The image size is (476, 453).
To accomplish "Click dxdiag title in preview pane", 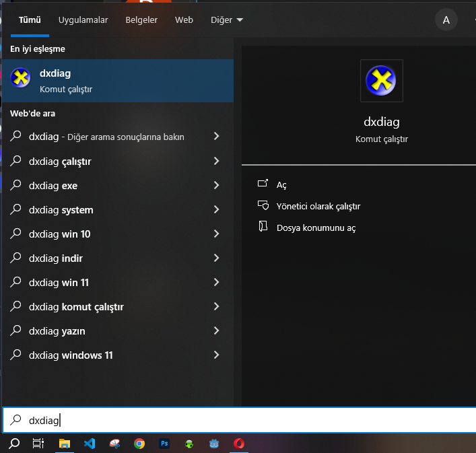I will pyautogui.click(x=381, y=122).
